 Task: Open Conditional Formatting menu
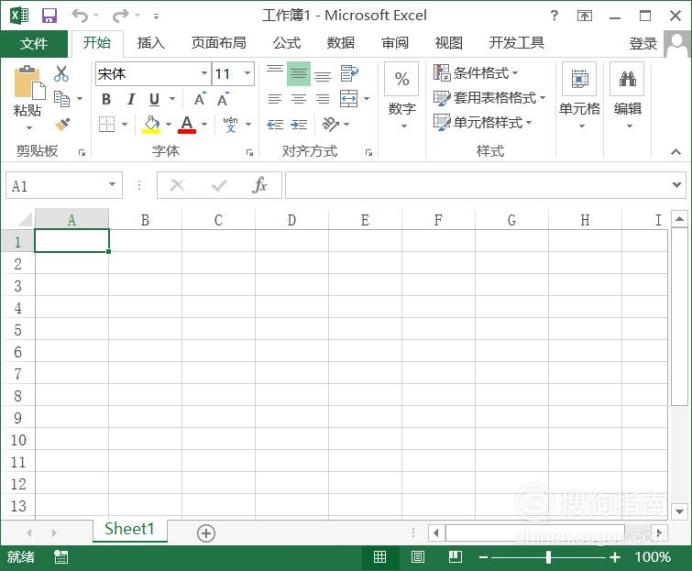476,73
